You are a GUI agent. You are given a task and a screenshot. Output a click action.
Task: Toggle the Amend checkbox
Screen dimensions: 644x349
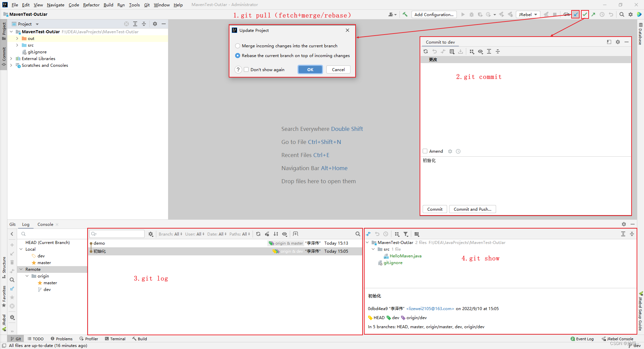pos(425,151)
